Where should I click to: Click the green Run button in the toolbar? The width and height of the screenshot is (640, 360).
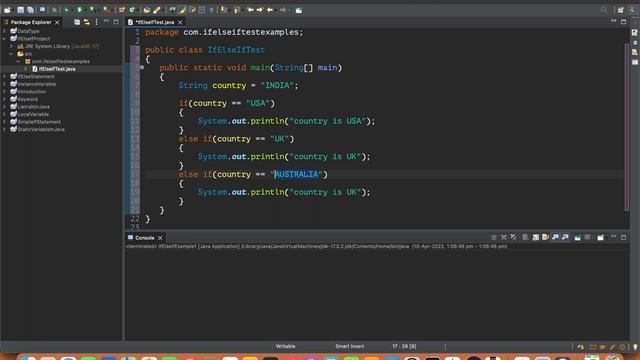[x=80, y=10]
